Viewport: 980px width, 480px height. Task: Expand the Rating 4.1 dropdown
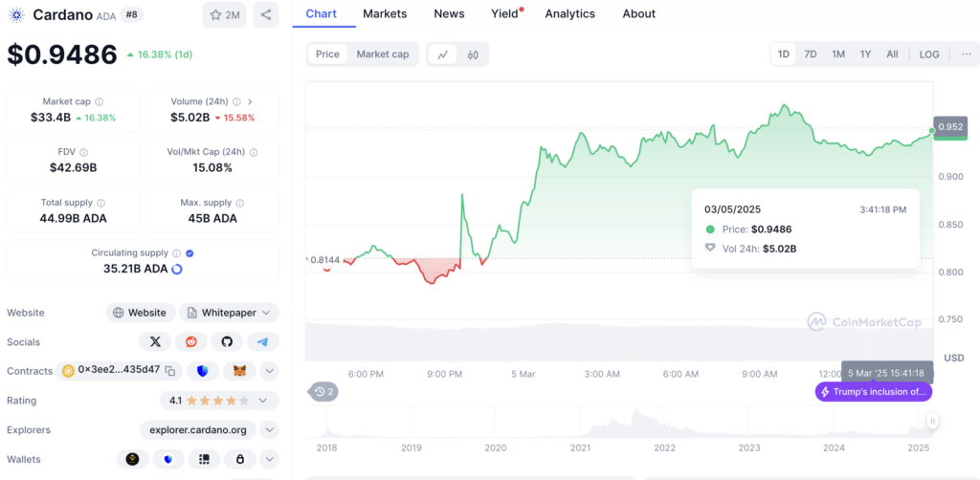coord(219,400)
